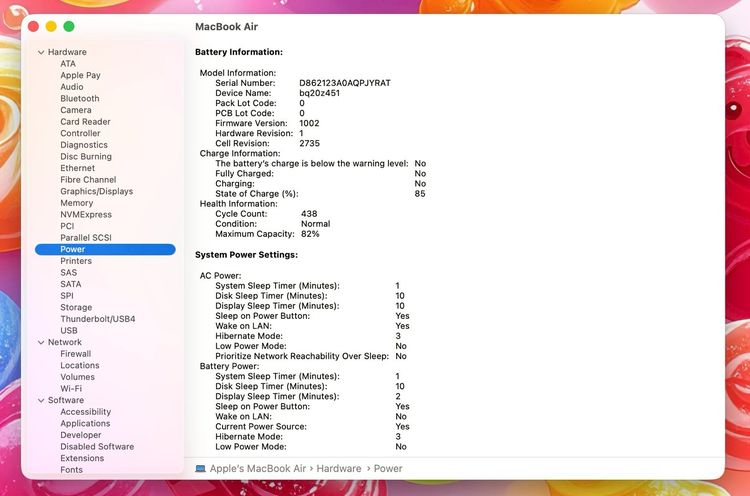Screen dimensions: 750x496
Task: Open Ethernet hardware info
Action: tap(77, 168)
